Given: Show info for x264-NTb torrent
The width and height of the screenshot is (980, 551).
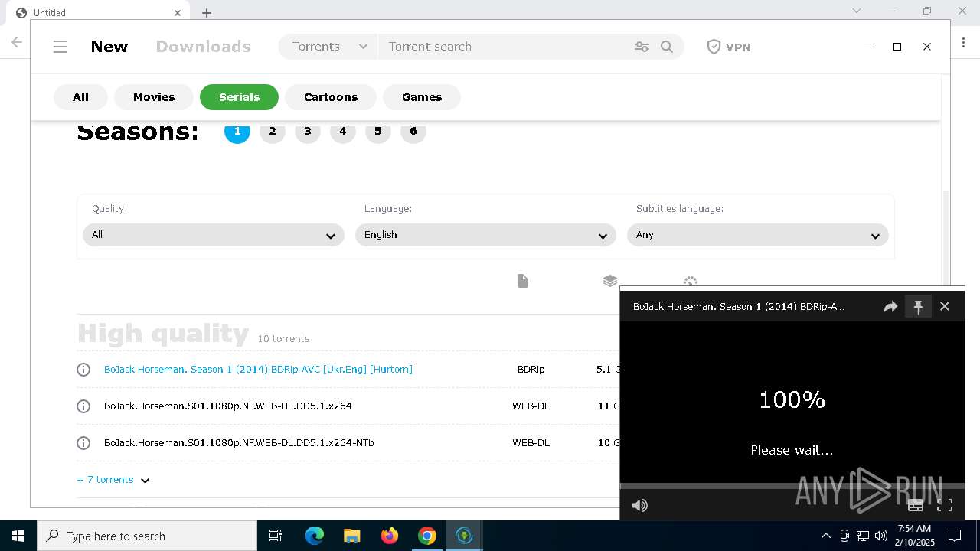Looking at the screenshot, I should click(83, 443).
